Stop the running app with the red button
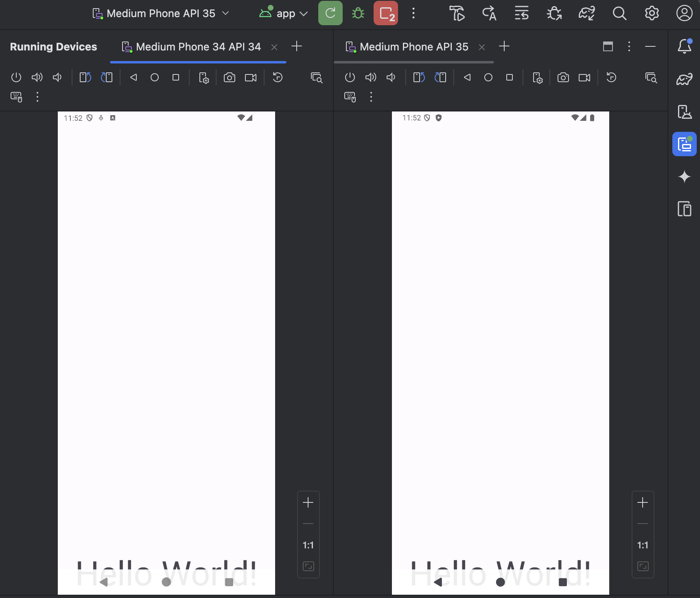The height and width of the screenshot is (598, 700). click(386, 13)
